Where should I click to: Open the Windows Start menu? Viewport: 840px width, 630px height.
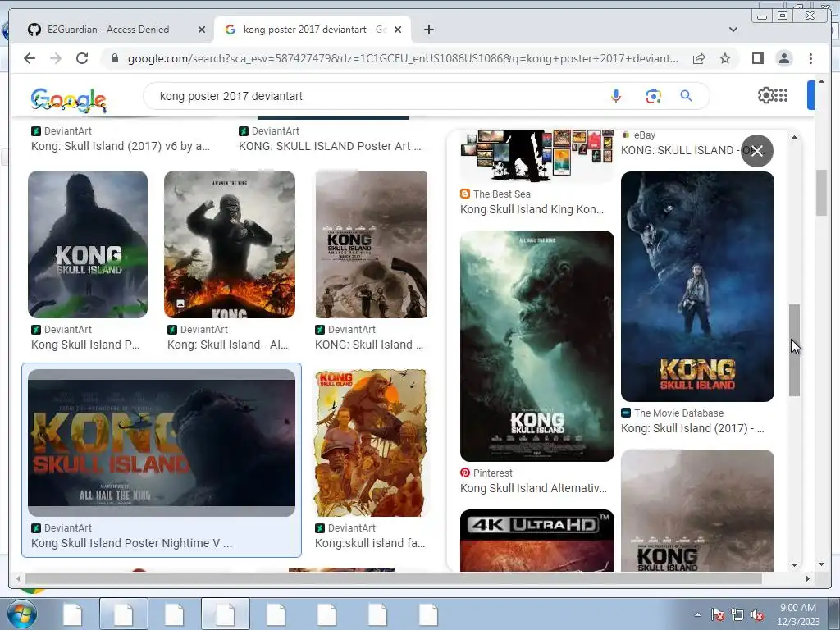[21, 615]
